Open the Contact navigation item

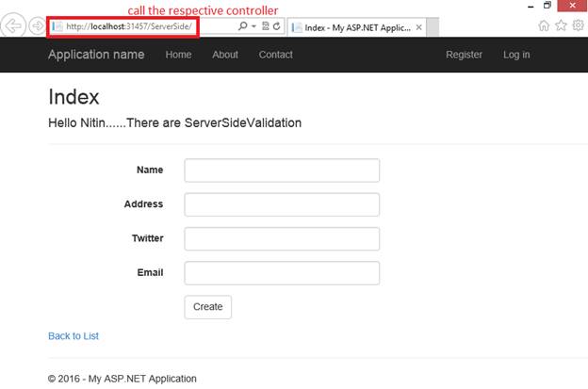tap(275, 55)
